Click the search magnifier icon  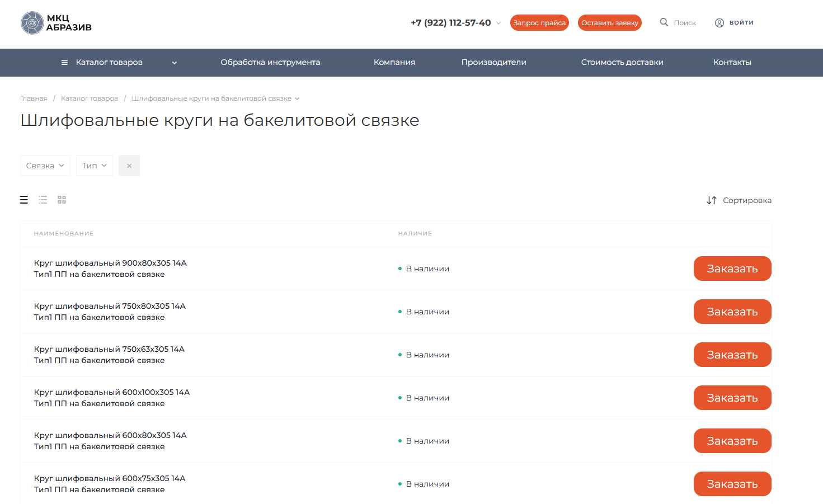tap(664, 22)
